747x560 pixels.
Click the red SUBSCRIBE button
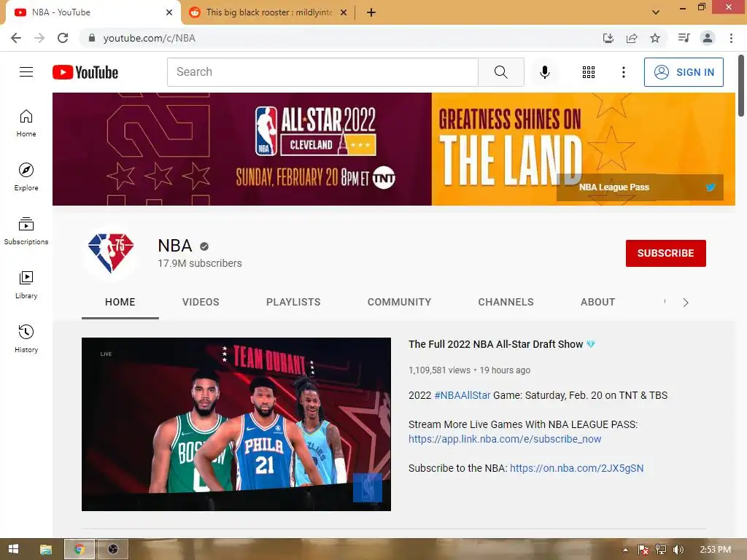click(665, 253)
